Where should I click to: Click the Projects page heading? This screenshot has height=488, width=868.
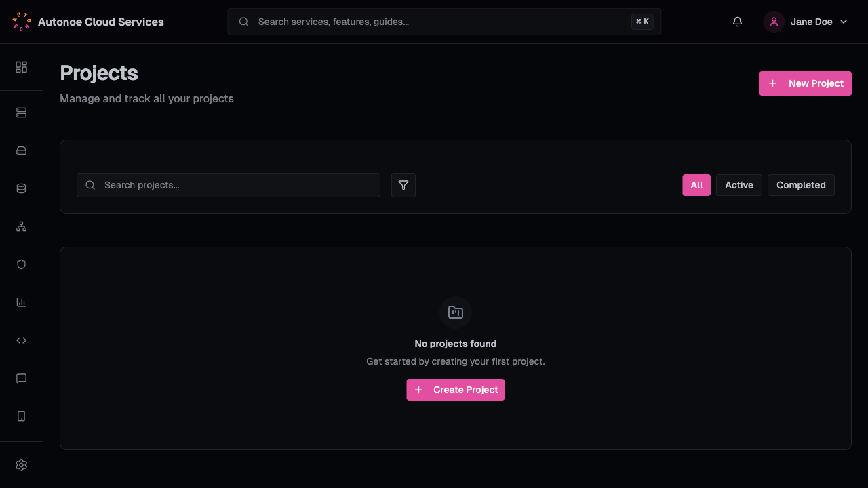[x=99, y=73]
